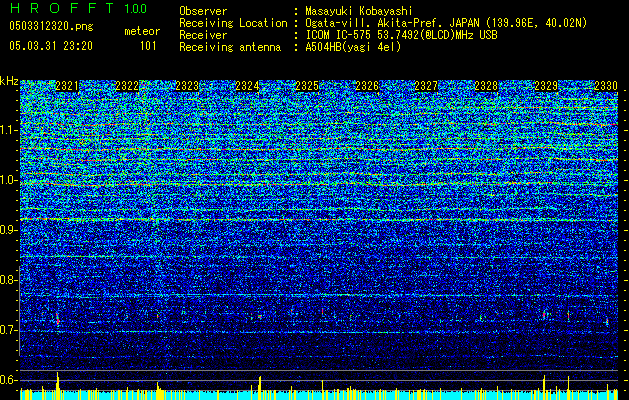Click the 2323 time marker
629x400 pixels.
187,87
